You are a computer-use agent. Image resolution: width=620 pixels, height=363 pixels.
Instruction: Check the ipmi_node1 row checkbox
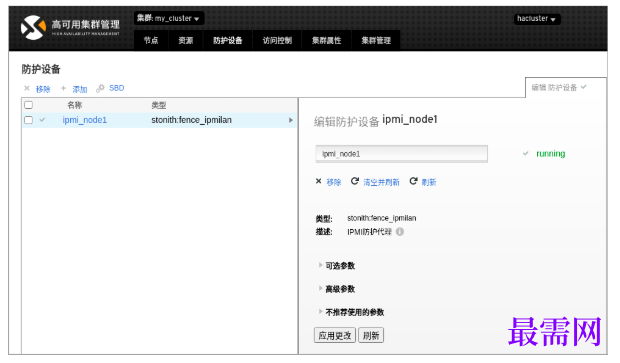28,120
